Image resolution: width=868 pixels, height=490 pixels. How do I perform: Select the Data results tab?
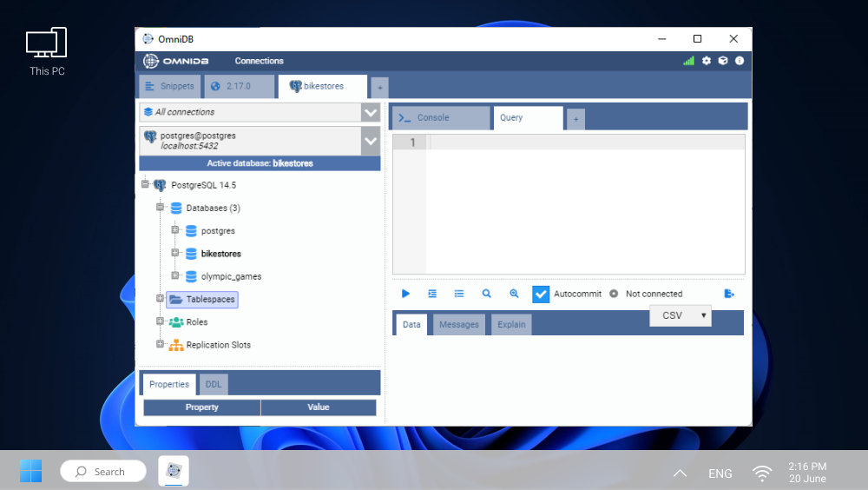coord(411,324)
